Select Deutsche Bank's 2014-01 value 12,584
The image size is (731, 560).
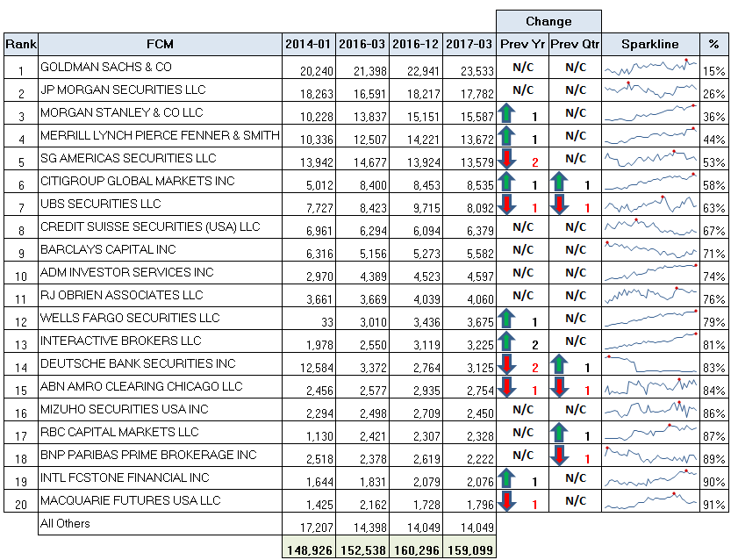(309, 364)
